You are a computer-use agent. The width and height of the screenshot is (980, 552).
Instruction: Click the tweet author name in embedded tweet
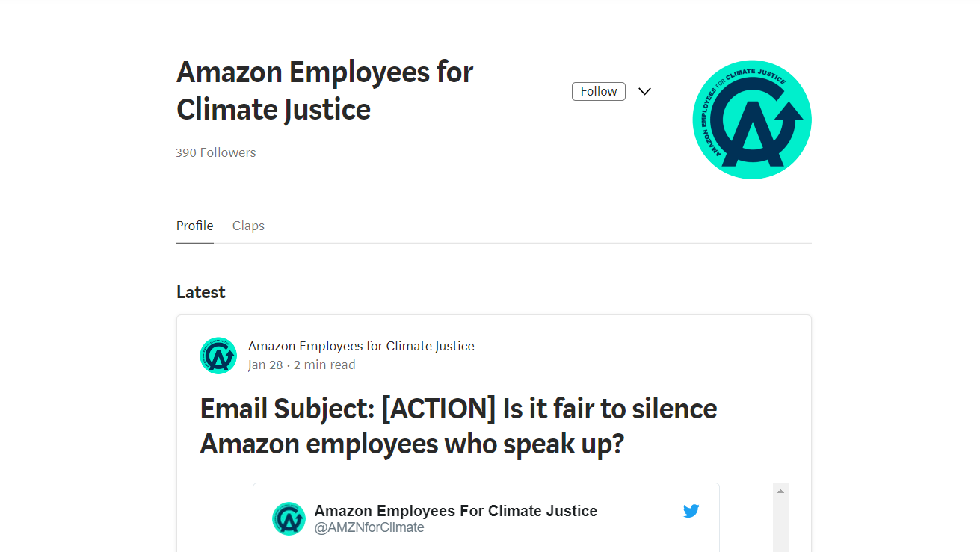pos(456,511)
